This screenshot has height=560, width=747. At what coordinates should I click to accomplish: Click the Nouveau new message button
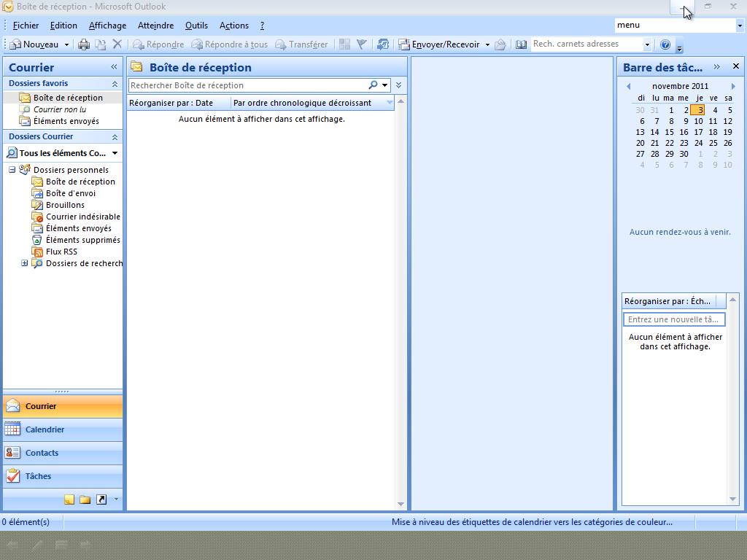[x=34, y=44]
